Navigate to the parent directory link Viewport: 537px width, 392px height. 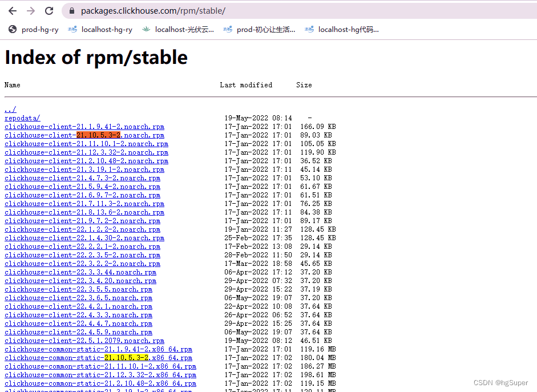point(10,109)
